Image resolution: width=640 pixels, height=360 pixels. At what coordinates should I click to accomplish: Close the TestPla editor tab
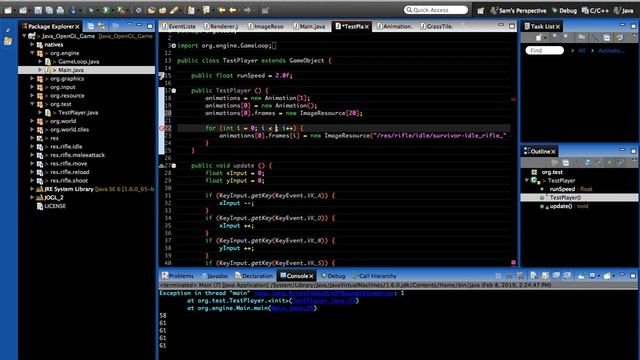(367, 27)
